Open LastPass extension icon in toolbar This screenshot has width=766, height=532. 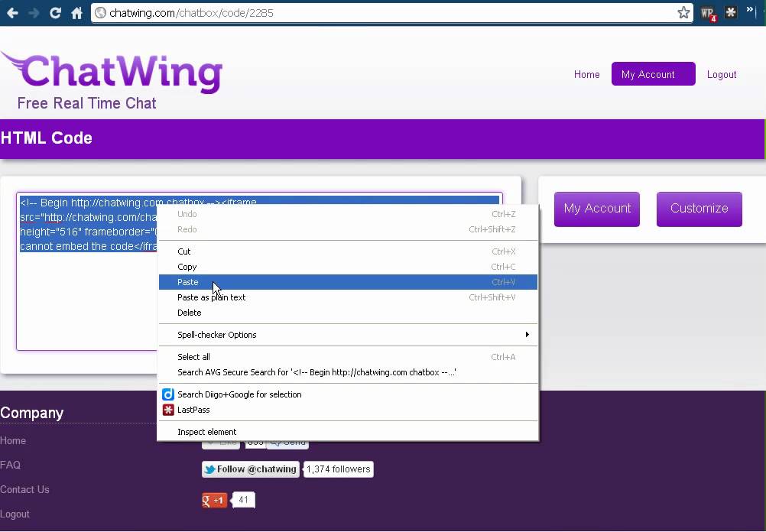731,12
